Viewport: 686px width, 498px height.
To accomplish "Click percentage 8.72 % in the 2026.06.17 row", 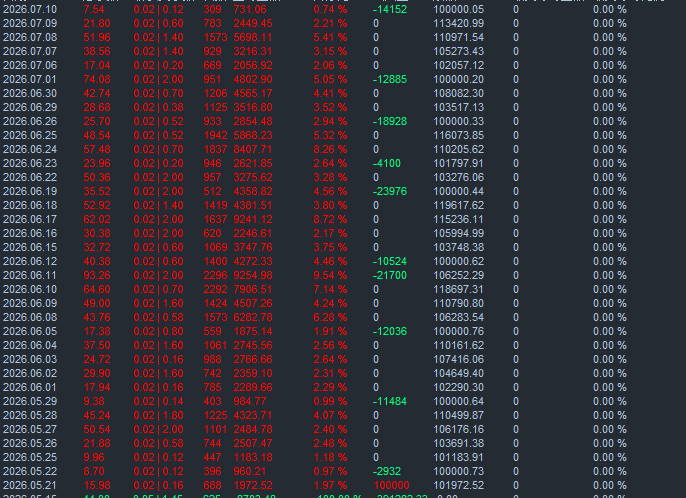I will 330,219.
